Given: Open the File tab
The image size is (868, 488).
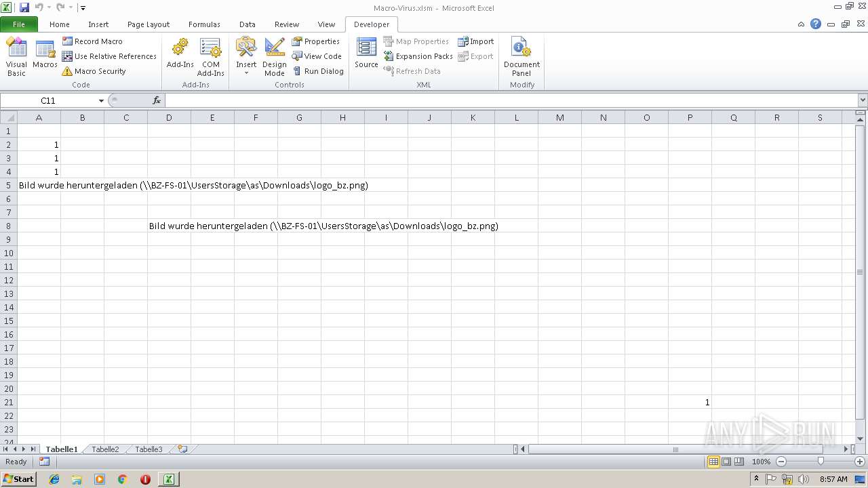Looking at the screenshot, I should [19, 24].
